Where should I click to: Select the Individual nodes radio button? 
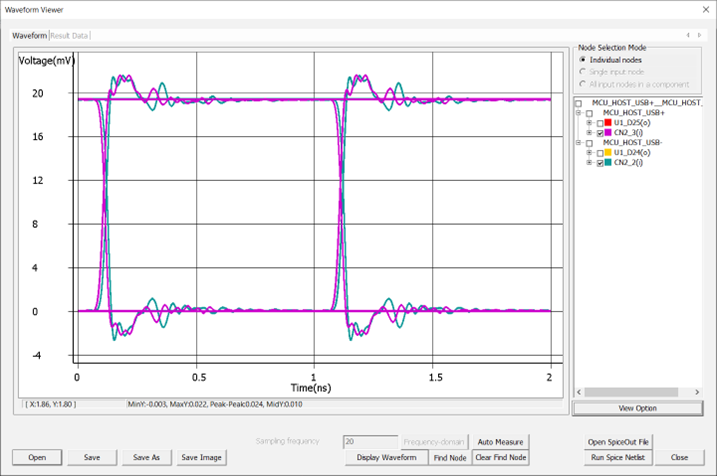click(x=583, y=59)
